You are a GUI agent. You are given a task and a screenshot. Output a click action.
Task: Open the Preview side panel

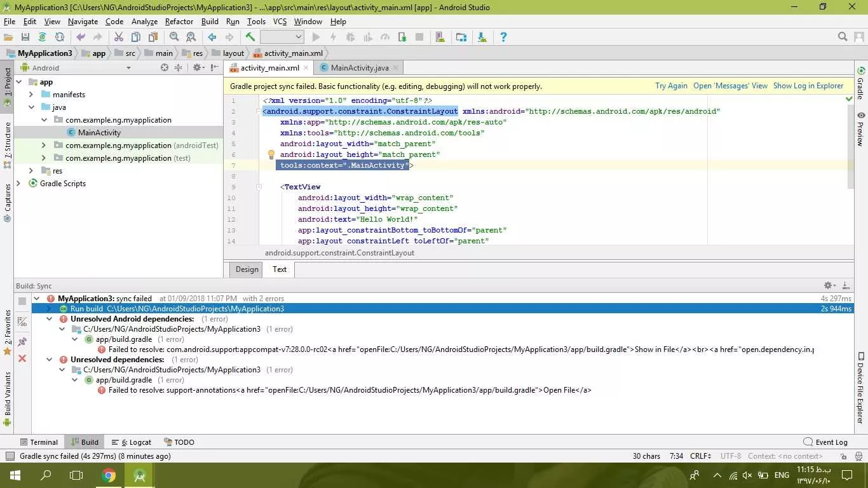point(860,129)
